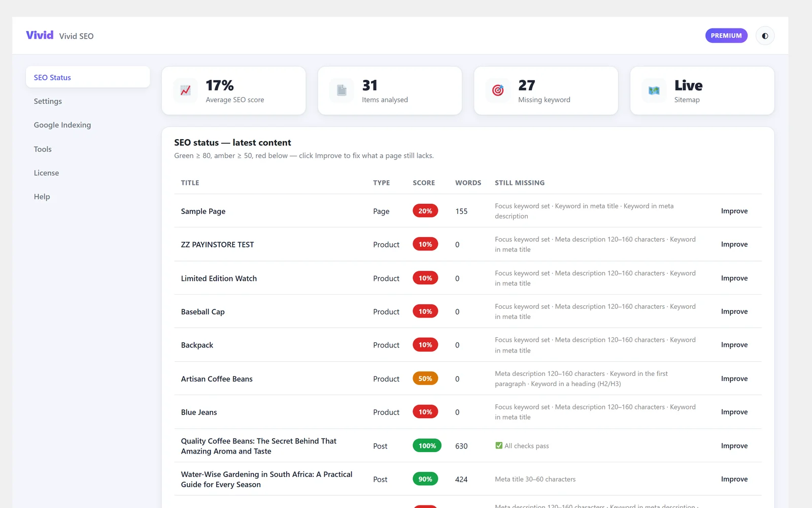Open the License page
The width and height of the screenshot is (812, 508).
pos(88,173)
